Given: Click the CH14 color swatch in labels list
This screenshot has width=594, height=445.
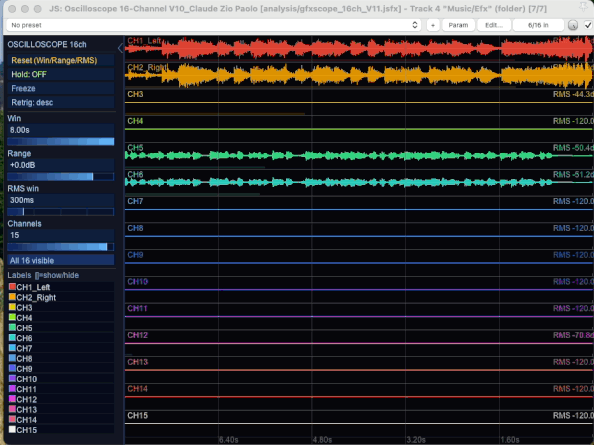Looking at the screenshot, I should (x=12, y=420).
